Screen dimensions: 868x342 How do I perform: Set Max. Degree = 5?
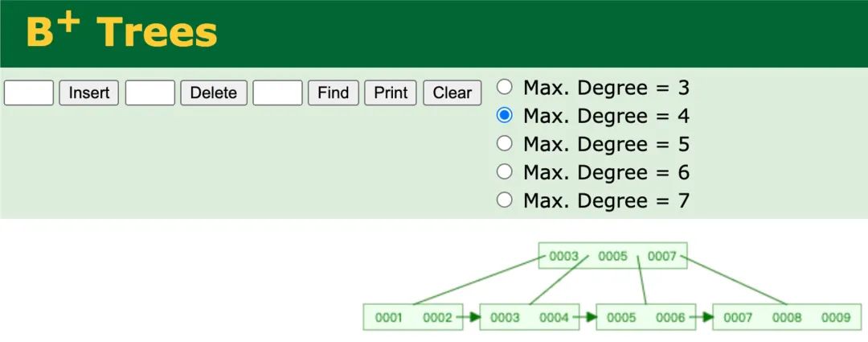point(504,143)
